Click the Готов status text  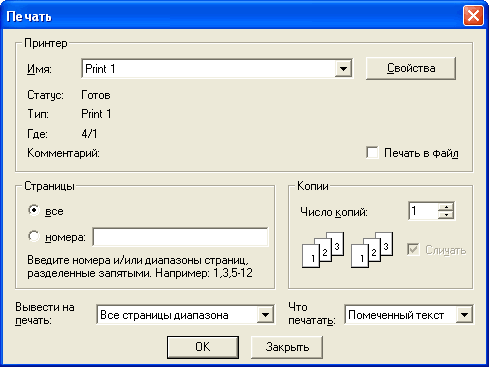point(96,95)
